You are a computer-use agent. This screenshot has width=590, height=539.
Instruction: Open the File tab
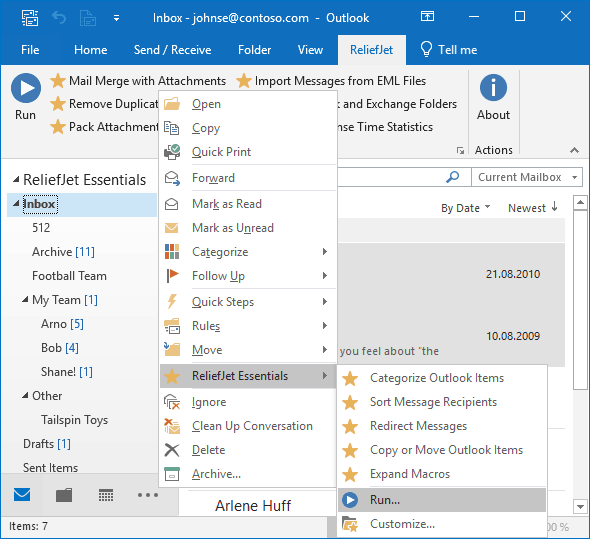click(x=30, y=50)
